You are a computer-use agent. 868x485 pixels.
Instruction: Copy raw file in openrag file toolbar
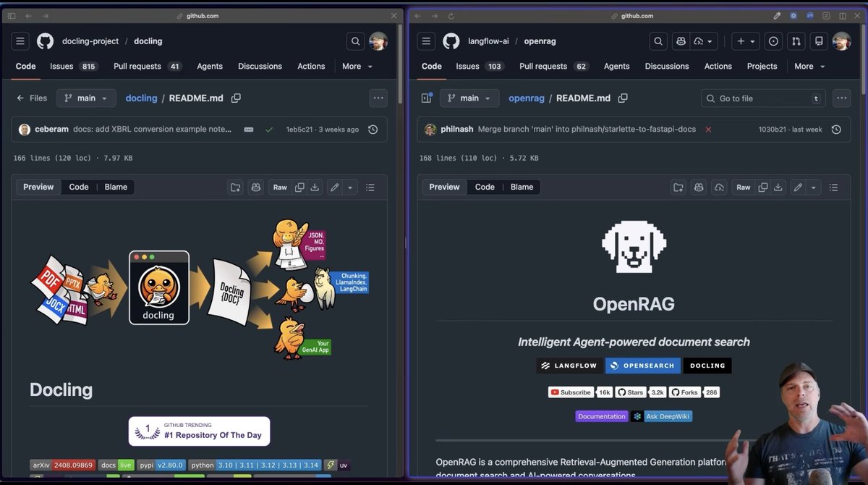762,187
